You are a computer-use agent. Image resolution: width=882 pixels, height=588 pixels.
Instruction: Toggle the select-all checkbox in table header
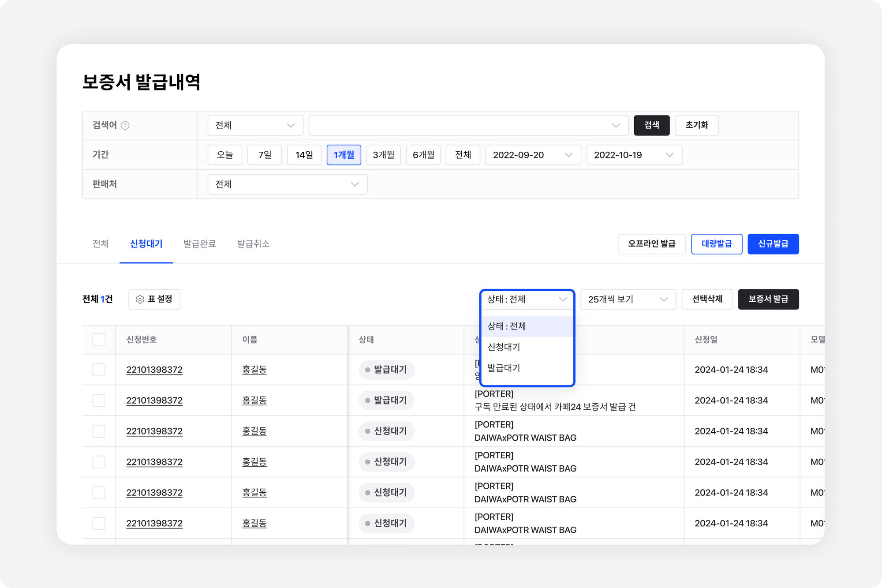99,340
